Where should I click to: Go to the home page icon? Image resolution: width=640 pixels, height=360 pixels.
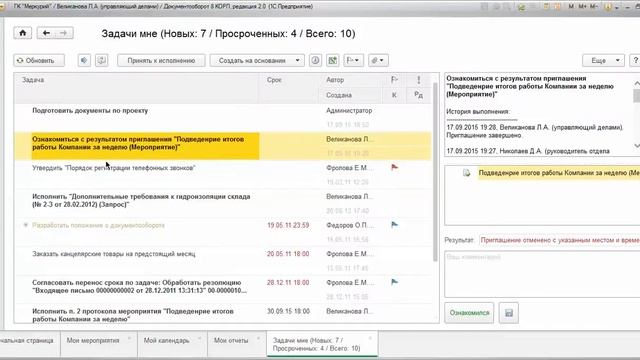(x=22, y=33)
